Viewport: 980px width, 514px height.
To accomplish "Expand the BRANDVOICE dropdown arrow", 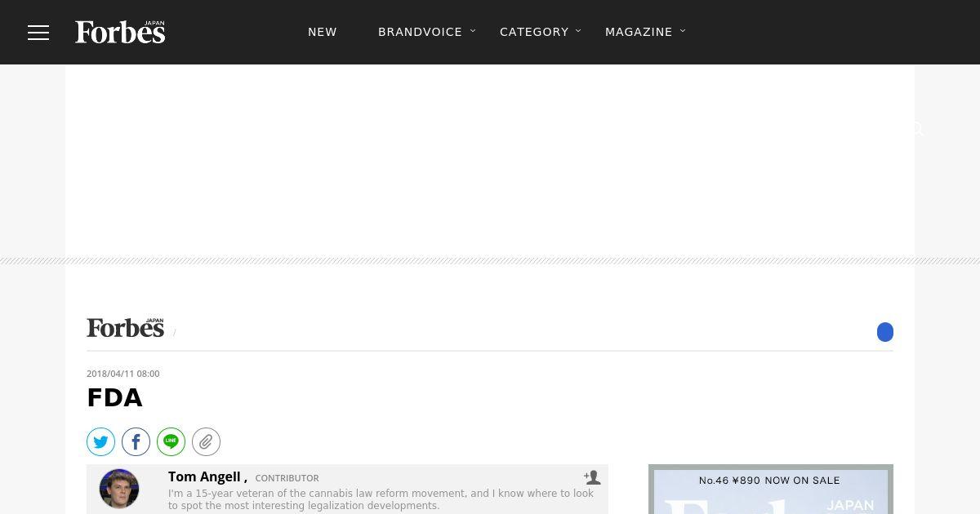I will 473,31.
